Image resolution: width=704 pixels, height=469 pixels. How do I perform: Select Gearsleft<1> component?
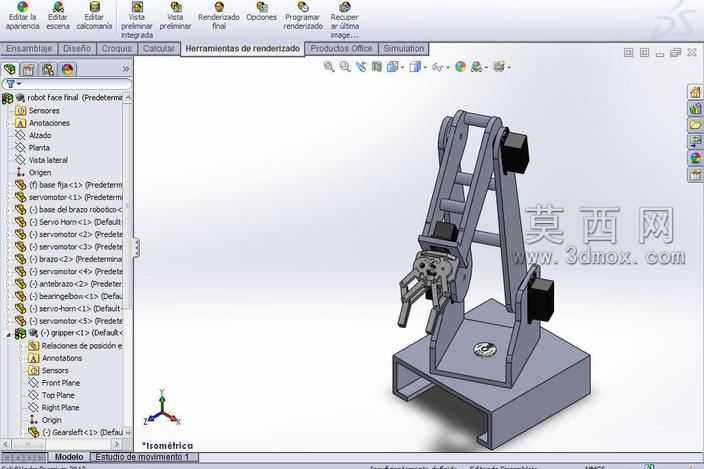coord(75,433)
